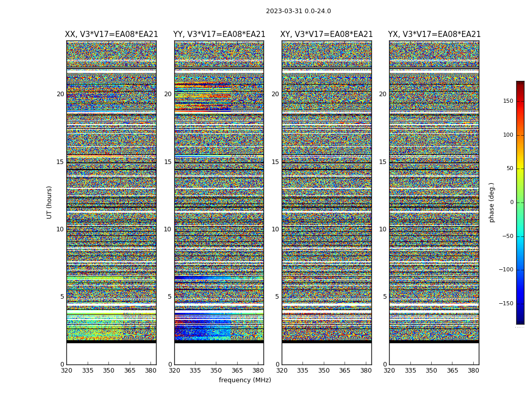
Task: Click the 5 hour tick of XY panel
Action: click(x=277, y=297)
